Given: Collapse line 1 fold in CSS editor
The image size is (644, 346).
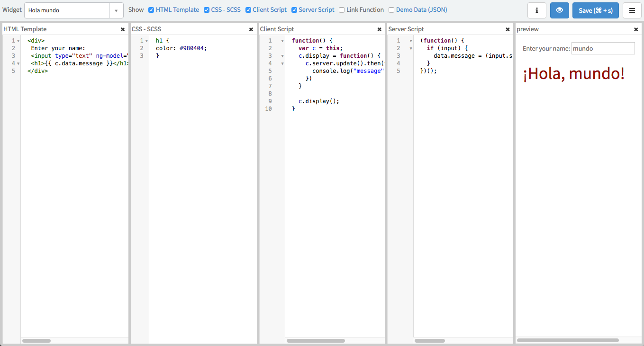Looking at the screenshot, I should 147,41.
